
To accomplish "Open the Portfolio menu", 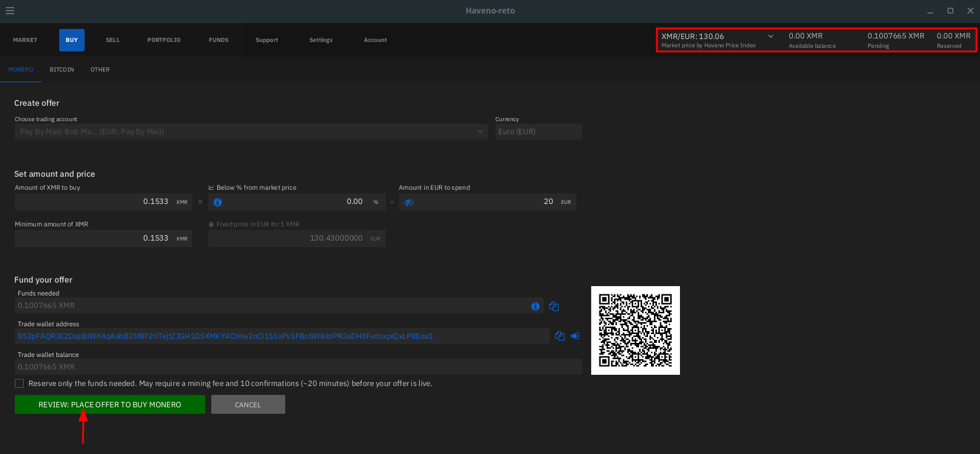I will pyautogui.click(x=164, y=40).
